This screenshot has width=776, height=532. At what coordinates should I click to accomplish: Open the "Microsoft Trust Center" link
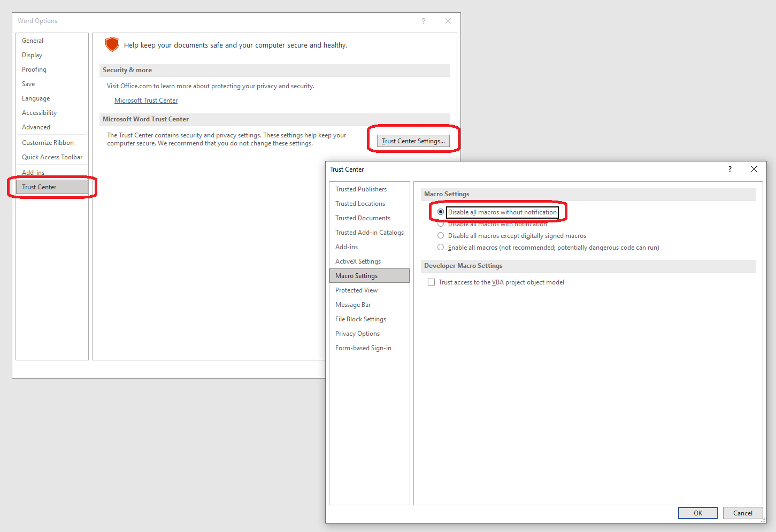coord(146,100)
